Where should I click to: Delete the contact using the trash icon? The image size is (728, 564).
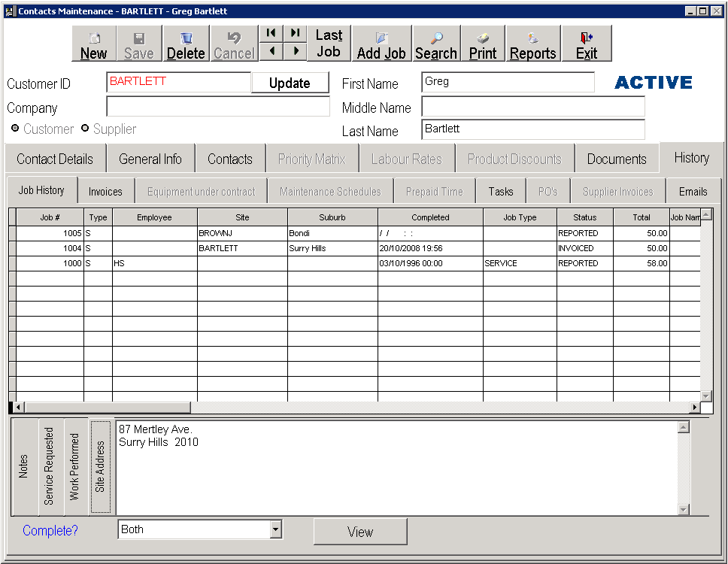click(186, 44)
